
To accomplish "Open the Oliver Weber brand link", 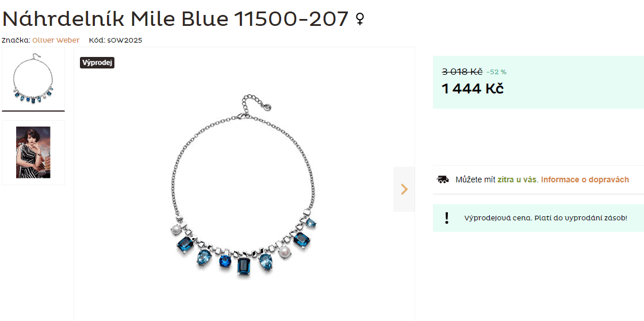I will [56, 40].
